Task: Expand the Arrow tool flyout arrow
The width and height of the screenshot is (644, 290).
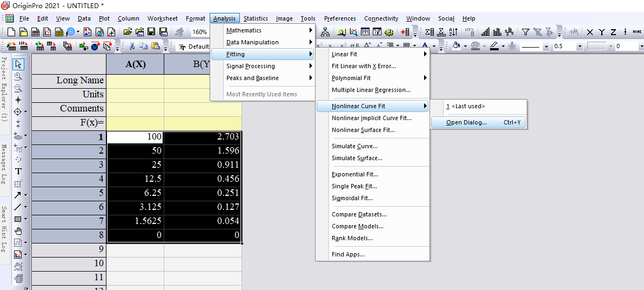Action: 26,195
